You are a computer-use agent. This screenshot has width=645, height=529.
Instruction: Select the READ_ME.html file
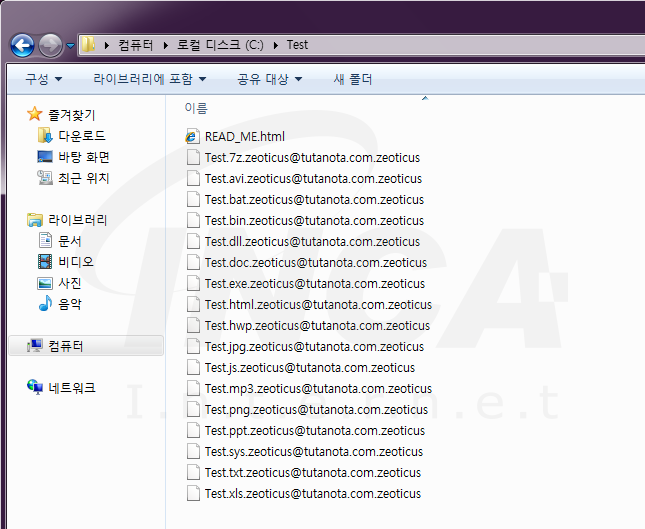coord(245,136)
